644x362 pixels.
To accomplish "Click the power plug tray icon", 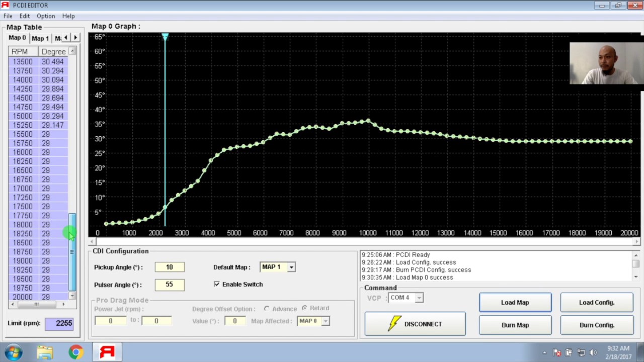I will click(569, 353).
